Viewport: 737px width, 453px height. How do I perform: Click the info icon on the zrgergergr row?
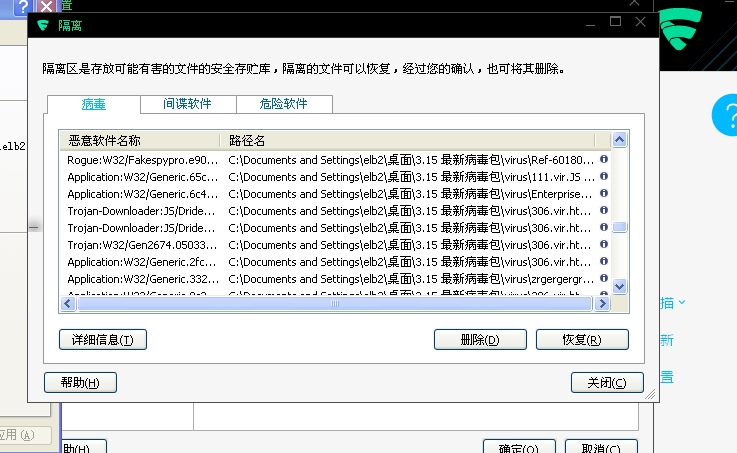click(603, 279)
